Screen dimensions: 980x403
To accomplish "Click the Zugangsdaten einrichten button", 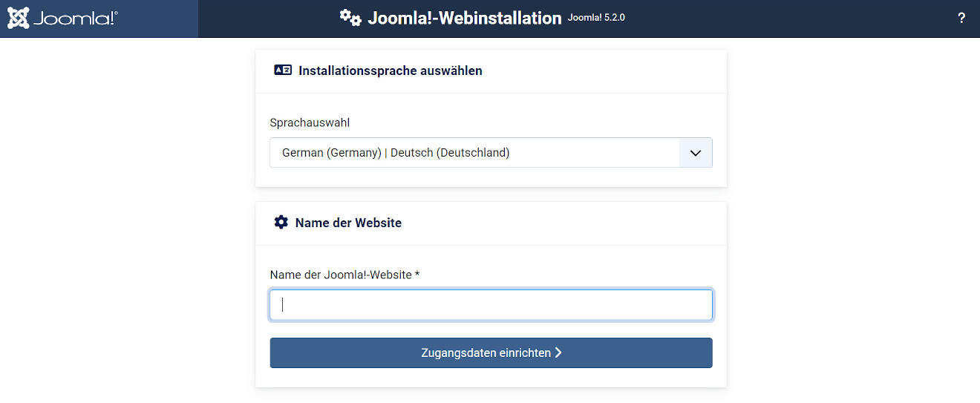I will [x=491, y=353].
